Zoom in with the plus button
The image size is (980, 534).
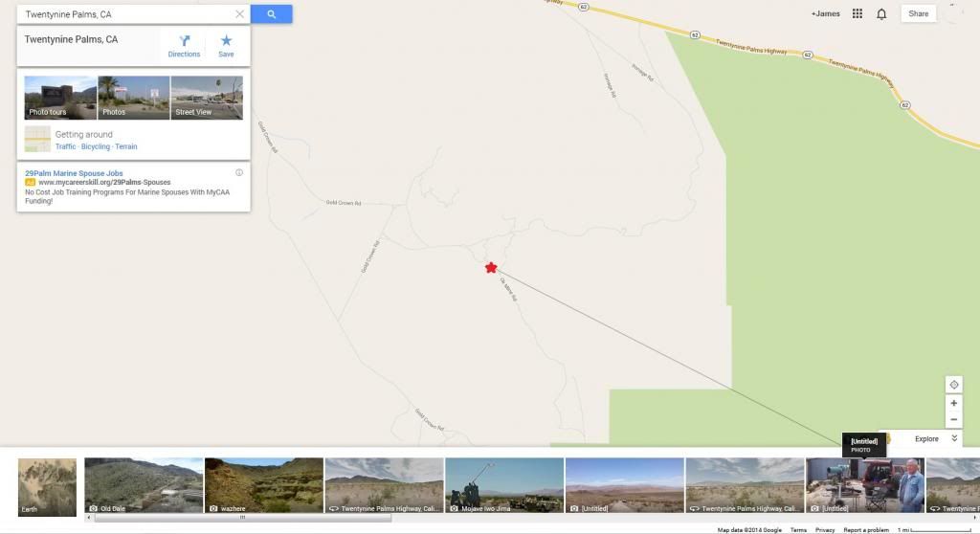(954, 403)
